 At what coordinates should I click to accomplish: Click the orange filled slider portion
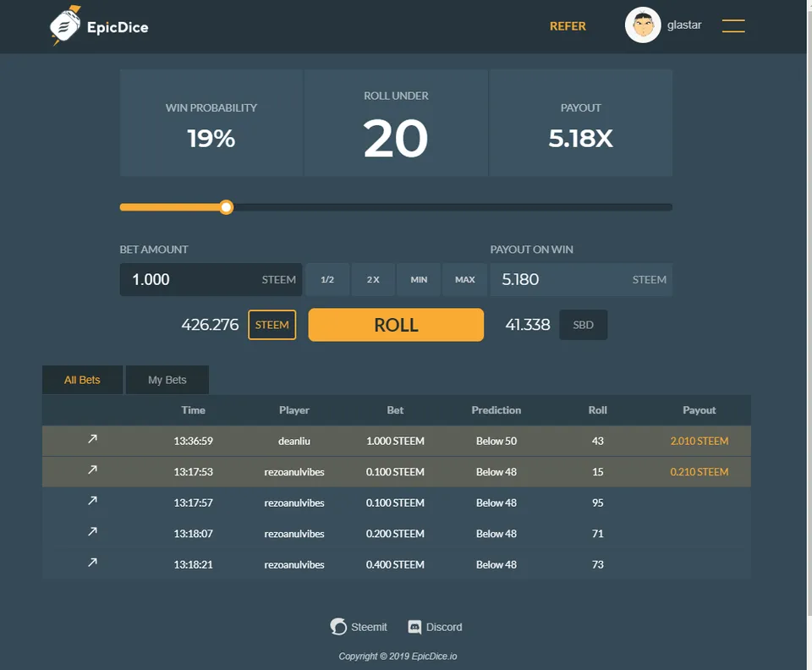[x=170, y=207]
